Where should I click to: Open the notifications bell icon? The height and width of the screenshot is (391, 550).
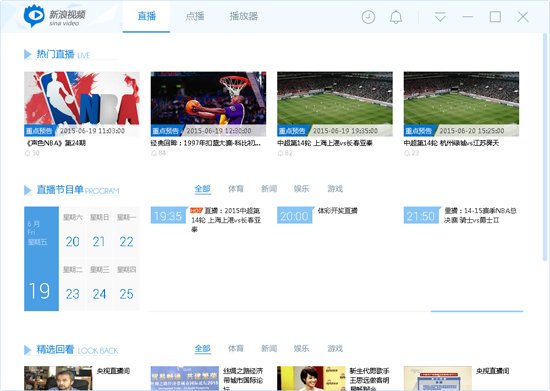click(396, 17)
